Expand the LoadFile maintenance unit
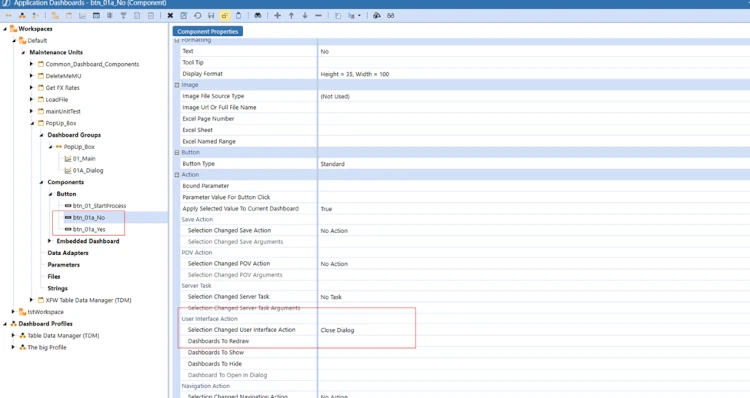750x398 pixels. pos(32,100)
